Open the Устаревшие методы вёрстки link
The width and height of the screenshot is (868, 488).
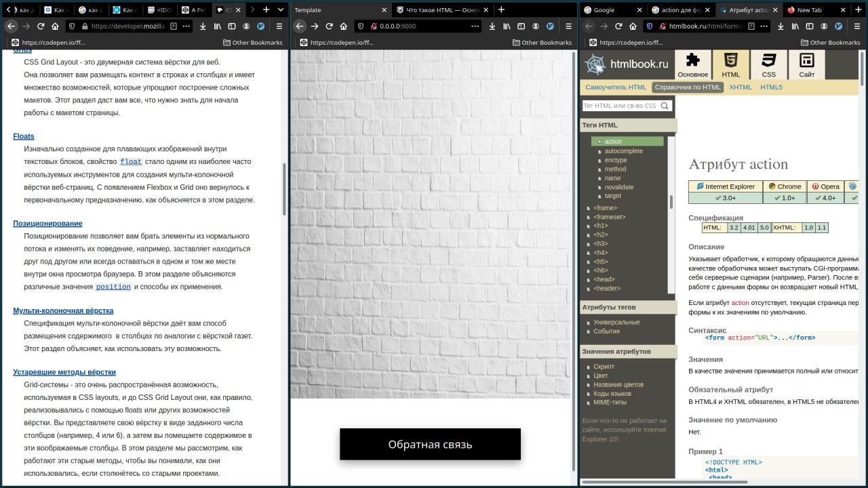click(64, 372)
